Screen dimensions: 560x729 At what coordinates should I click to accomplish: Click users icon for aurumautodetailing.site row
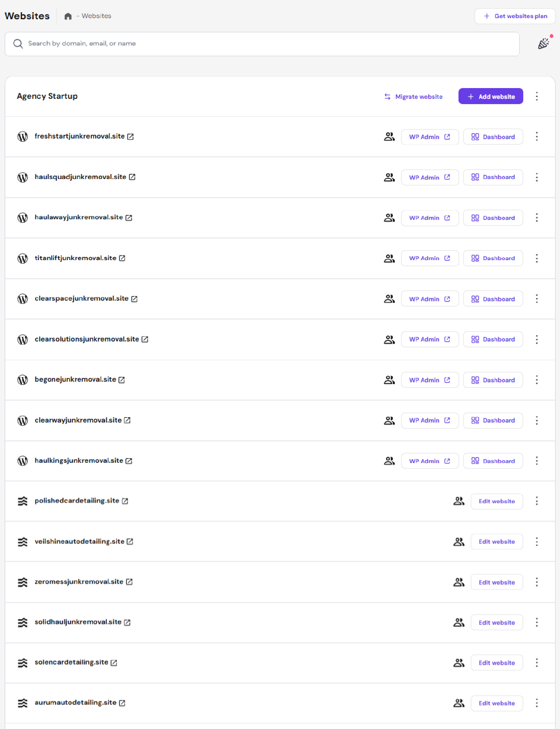pos(459,703)
